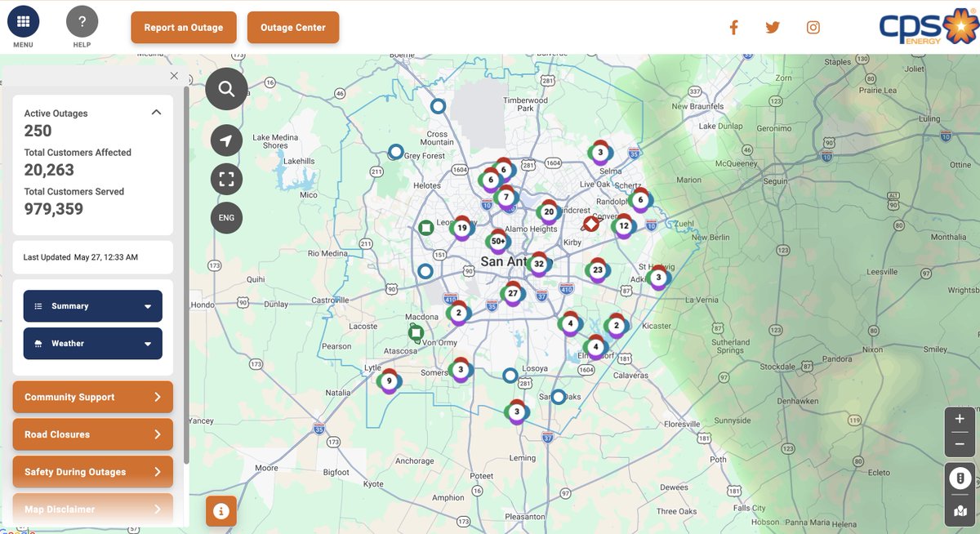
Task: Click the Active Outages count 250
Action: click(38, 131)
